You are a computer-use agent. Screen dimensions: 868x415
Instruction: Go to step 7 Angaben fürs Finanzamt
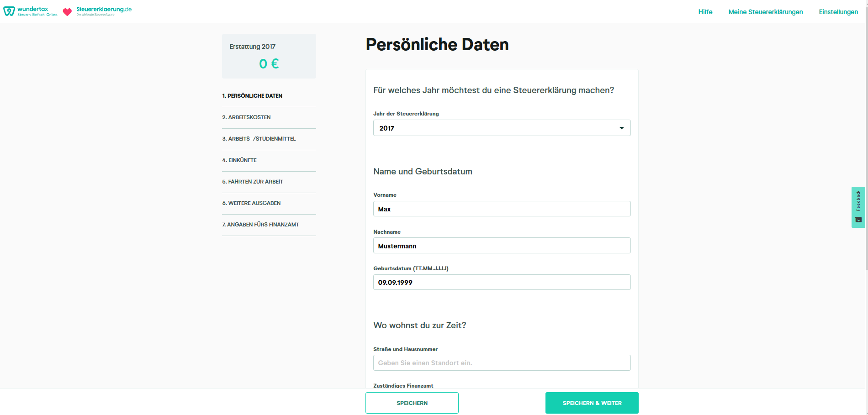pos(260,224)
